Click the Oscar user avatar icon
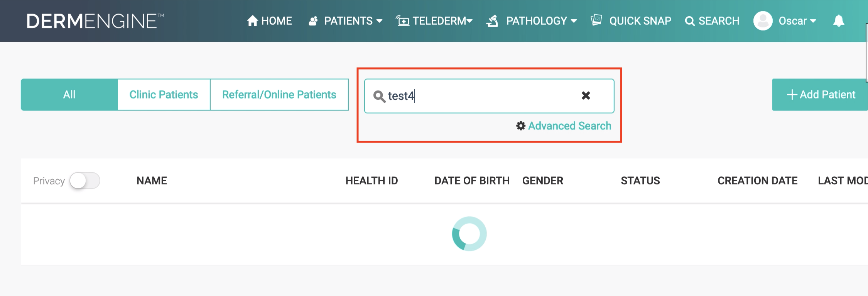Image resolution: width=868 pixels, height=296 pixels. point(763,21)
